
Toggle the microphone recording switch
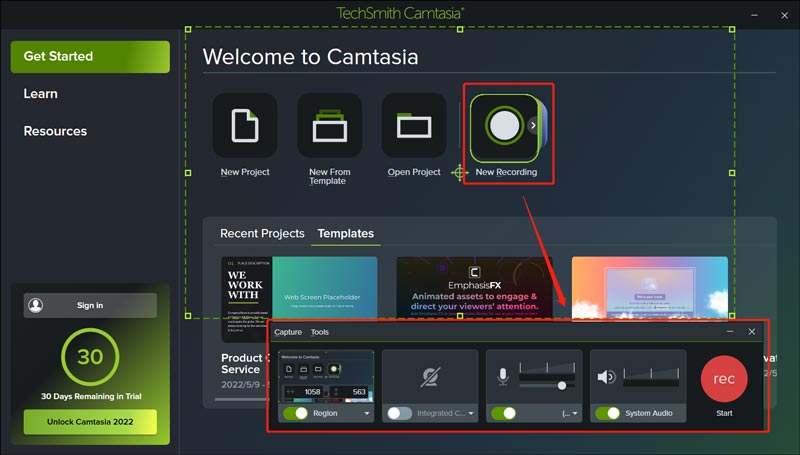[504, 413]
